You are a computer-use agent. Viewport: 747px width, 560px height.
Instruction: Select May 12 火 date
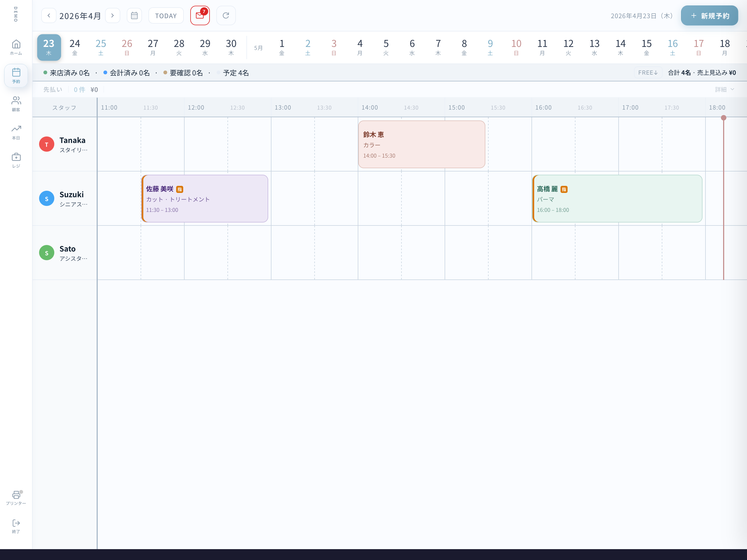[568, 47]
